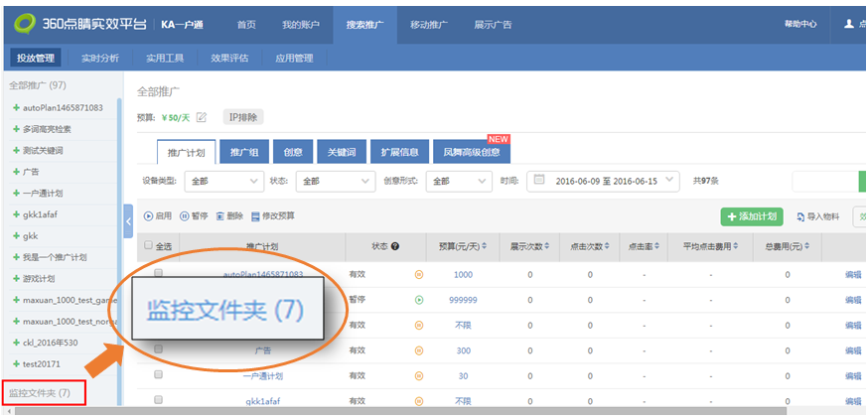Click the calendar icon in date field
The image size is (868, 419).
tap(539, 181)
